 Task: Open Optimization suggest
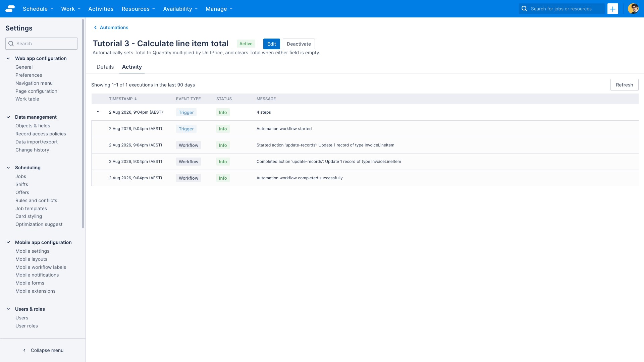pos(39,224)
